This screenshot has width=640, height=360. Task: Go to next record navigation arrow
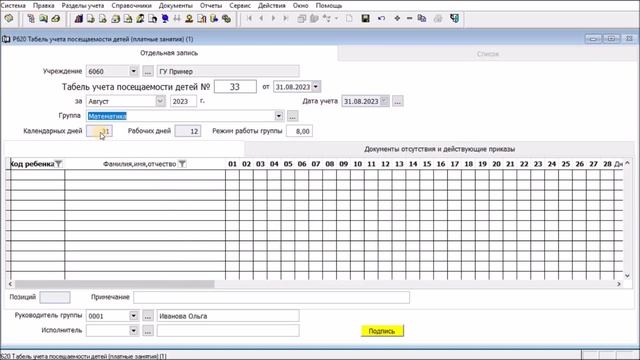coord(273,19)
